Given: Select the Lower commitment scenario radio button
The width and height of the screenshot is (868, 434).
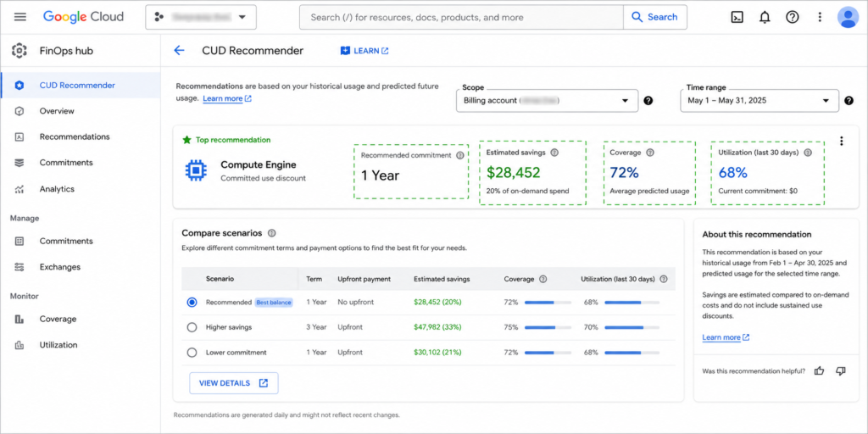Looking at the screenshot, I should click(192, 352).
